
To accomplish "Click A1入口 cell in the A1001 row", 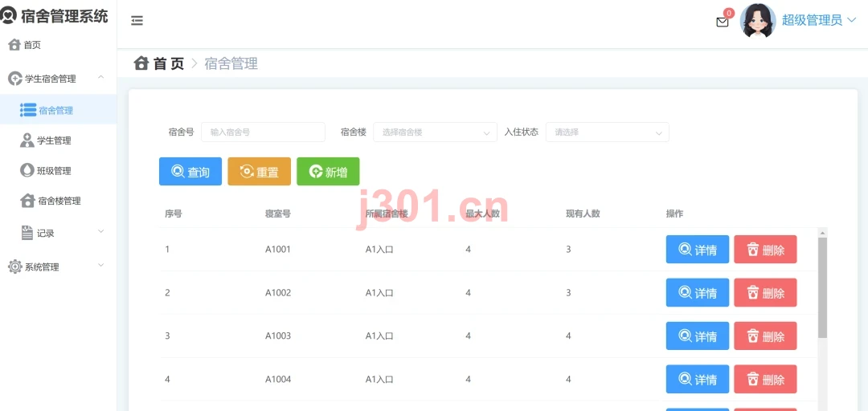I will coord(379,250).
